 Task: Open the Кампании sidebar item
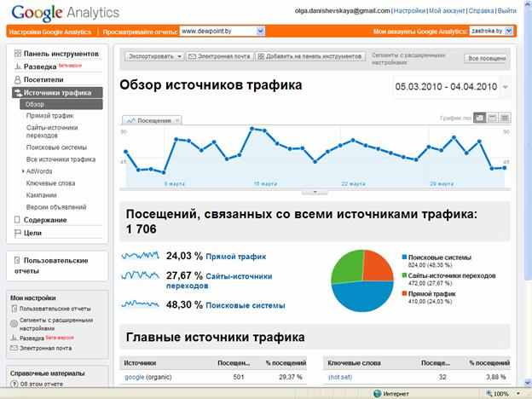(x=42, y=195)
